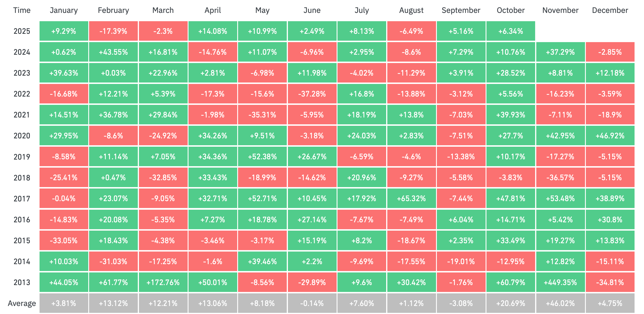Click the -37.28% June 2022 cell
This screenshot has height=314, width=644.
tap(312, 94)
